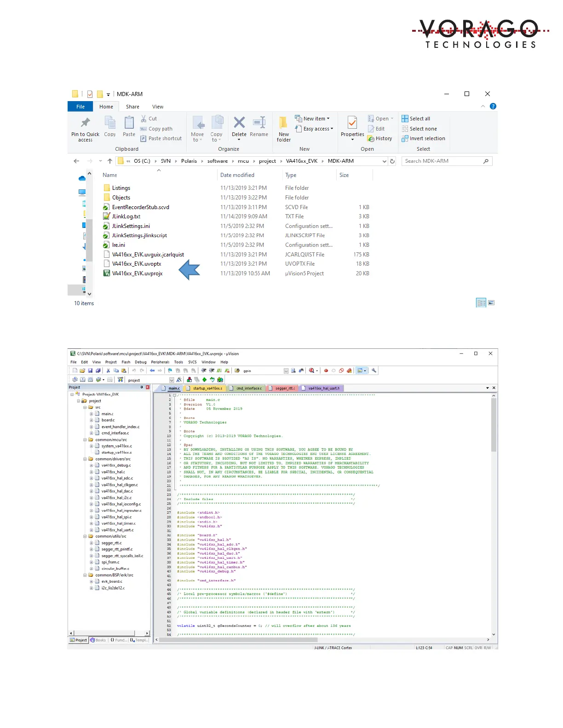Switch to the startup_va416xx.s editor tab
Screen dimensions: 563x728
coord(207,388)
